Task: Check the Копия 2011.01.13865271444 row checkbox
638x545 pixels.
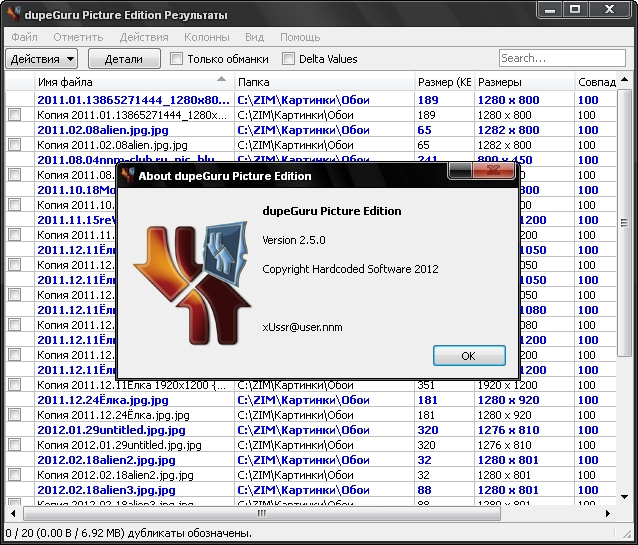Action: (x=15, y=114)
